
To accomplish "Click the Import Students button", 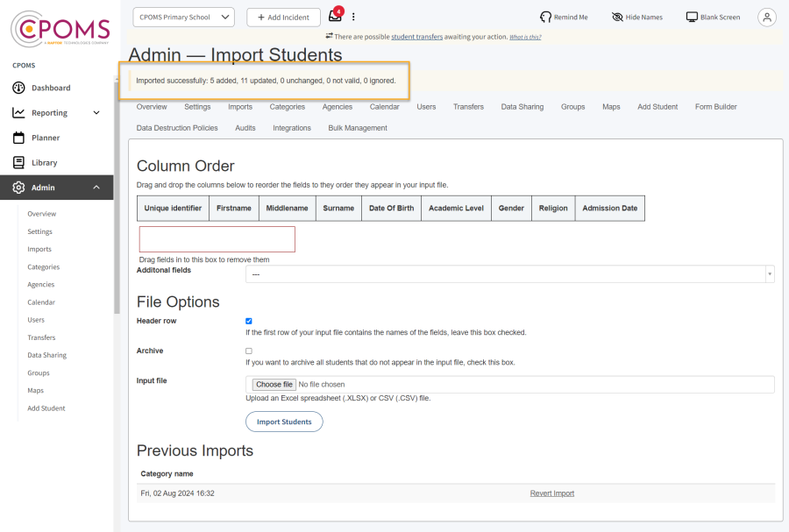I will pyautogui.click(x=284, y=422).
